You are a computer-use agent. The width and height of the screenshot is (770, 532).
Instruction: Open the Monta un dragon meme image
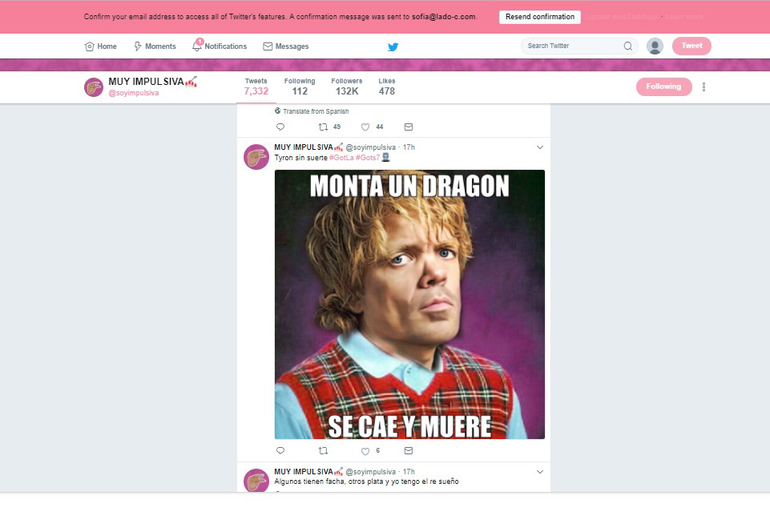click(x=409, y=304)
